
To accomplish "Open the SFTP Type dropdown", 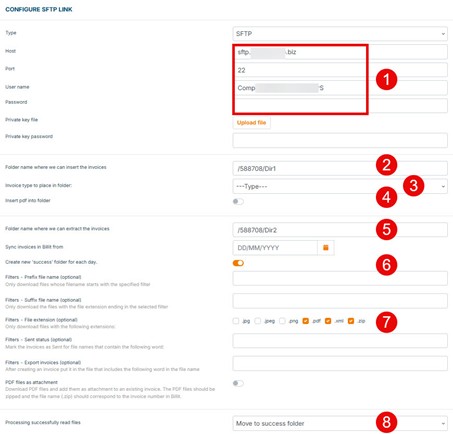I will [x=340, y=34].
